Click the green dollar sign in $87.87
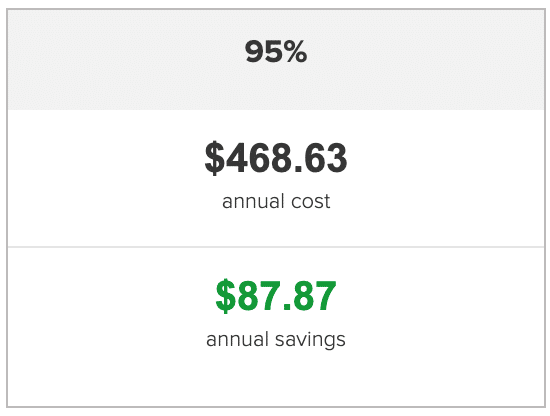 226,296
